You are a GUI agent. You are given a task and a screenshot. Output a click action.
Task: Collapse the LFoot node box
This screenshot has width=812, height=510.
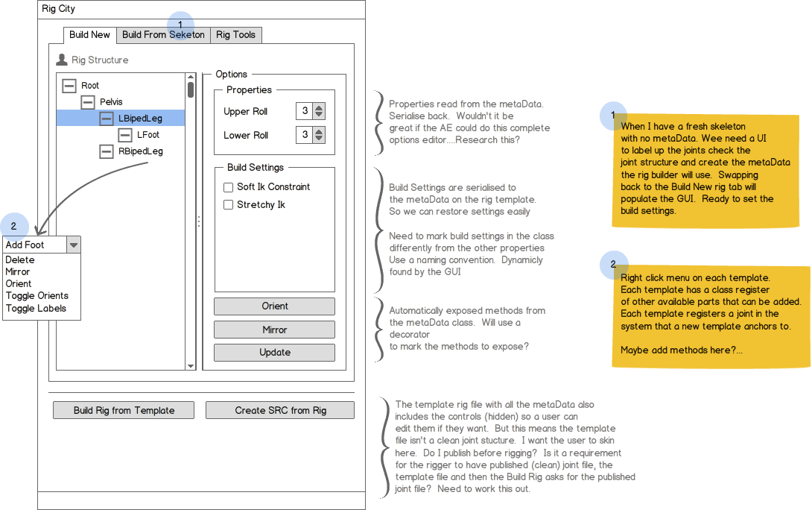click(125, 135)
